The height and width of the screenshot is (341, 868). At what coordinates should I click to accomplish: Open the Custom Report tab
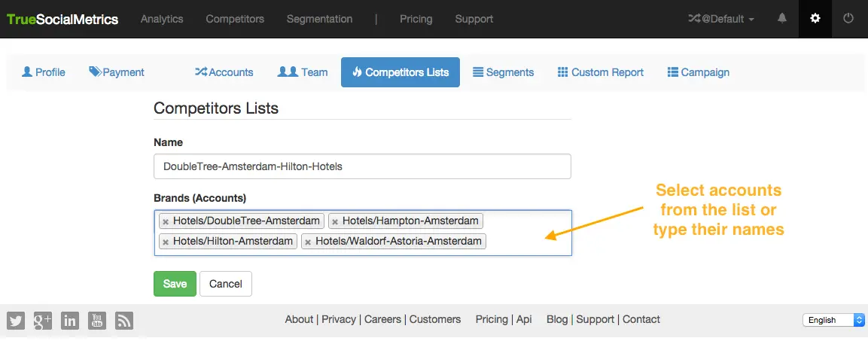point(600,72)
